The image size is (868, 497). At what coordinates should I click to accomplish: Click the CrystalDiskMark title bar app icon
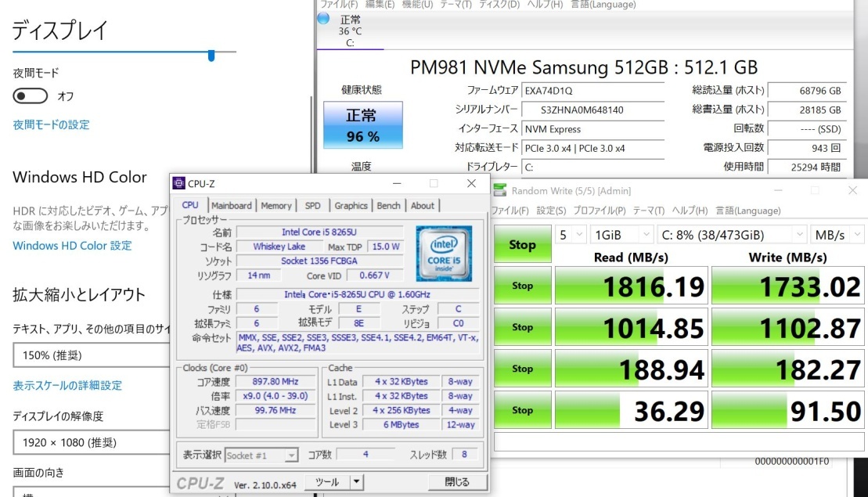tap(500, 190)
